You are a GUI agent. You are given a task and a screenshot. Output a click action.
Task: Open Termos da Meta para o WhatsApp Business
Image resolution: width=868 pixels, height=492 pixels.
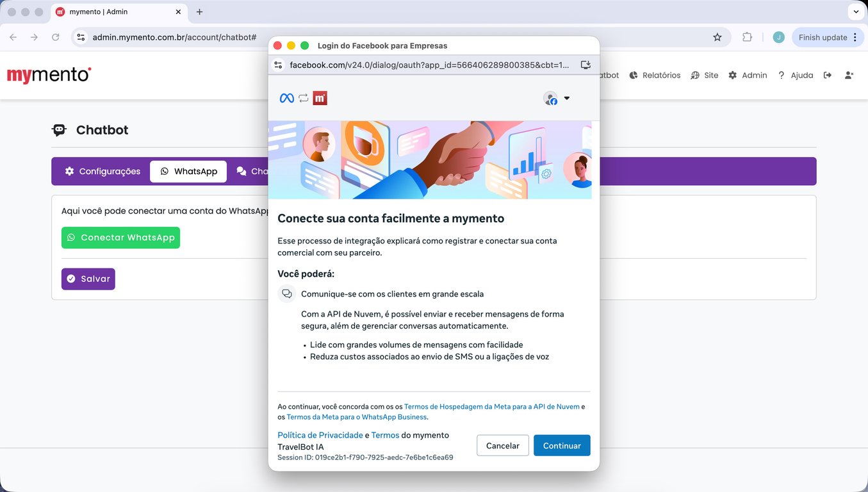(x=356, y=417)
